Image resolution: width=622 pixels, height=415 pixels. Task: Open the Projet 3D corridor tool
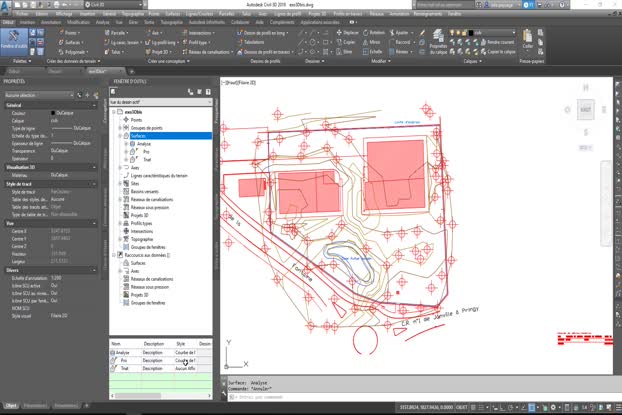[x=158, y=52]
